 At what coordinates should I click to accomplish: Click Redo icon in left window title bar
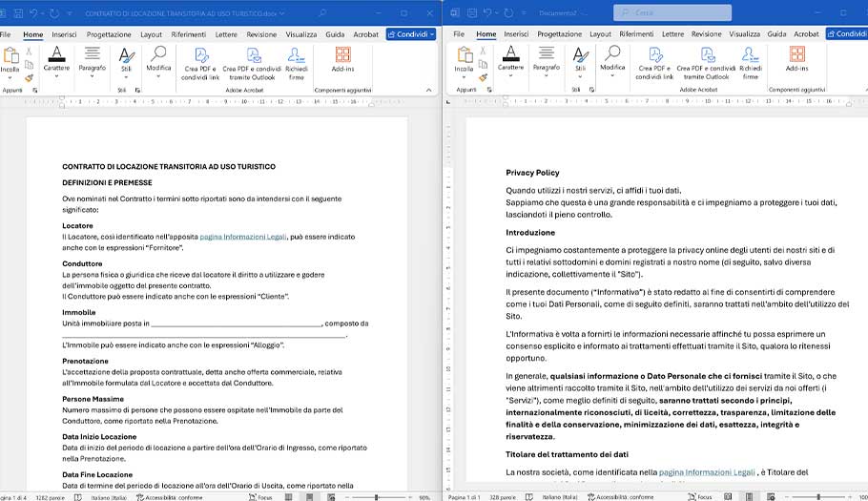pyautogui.click(x=54, y=12)
